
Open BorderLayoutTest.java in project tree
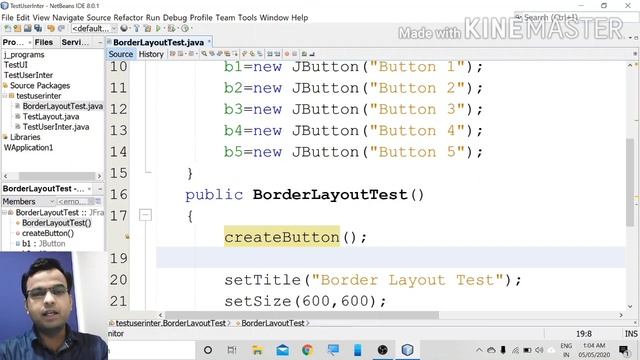click(62, 106)
